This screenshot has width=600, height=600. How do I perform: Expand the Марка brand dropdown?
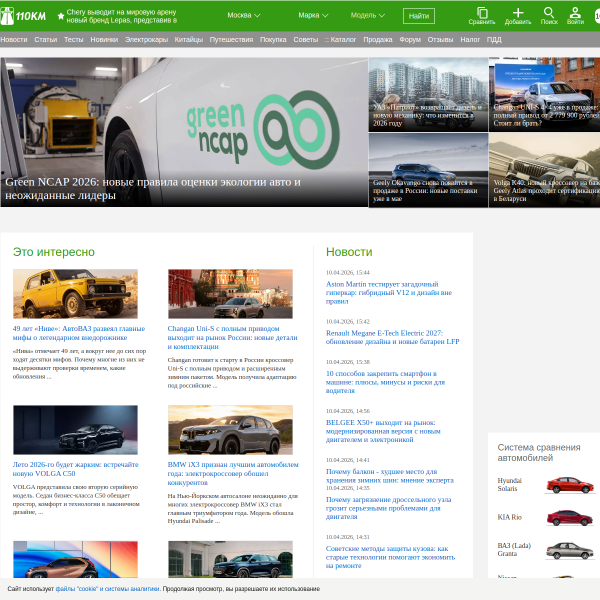coord(313,16)
